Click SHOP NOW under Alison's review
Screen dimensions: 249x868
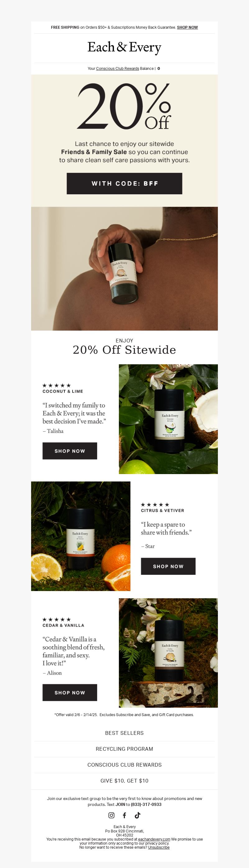pos(70,692)
